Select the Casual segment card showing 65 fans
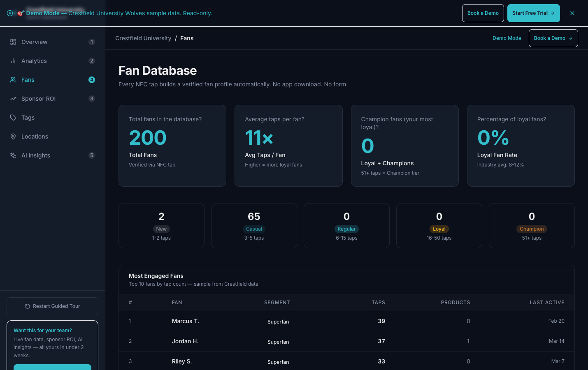588x370 pixels. (254, 226)
